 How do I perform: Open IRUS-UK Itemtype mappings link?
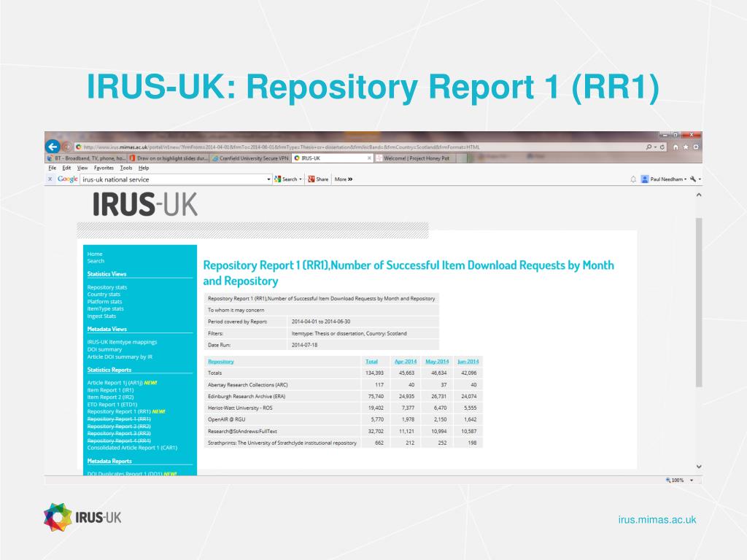click(x=122, y=342)
